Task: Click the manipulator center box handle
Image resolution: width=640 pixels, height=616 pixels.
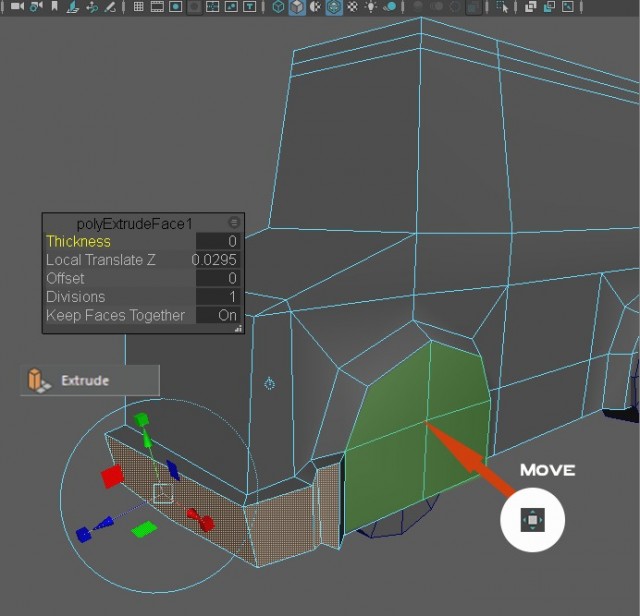Action: point(163,494)
